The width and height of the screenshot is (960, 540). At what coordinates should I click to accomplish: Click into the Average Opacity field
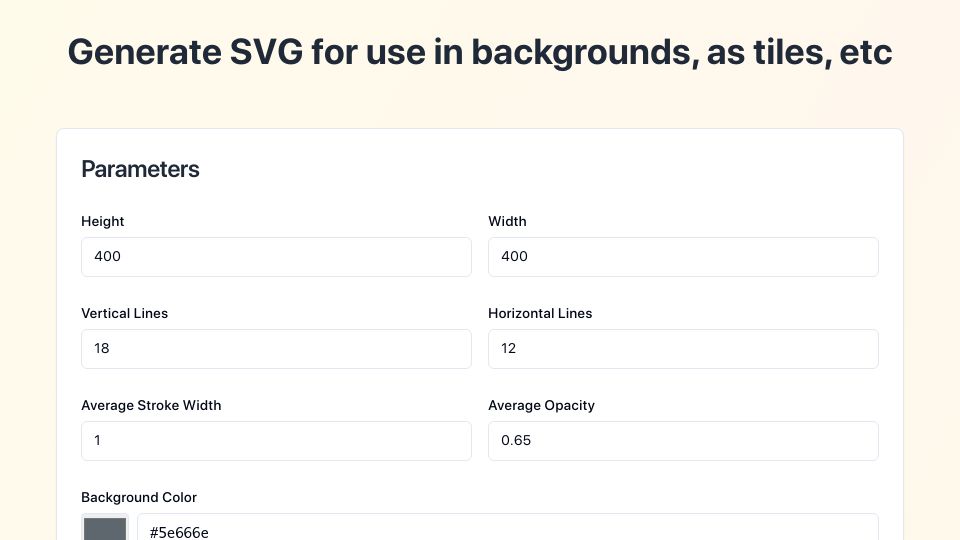pyautogui.click(x=683, y=441)
